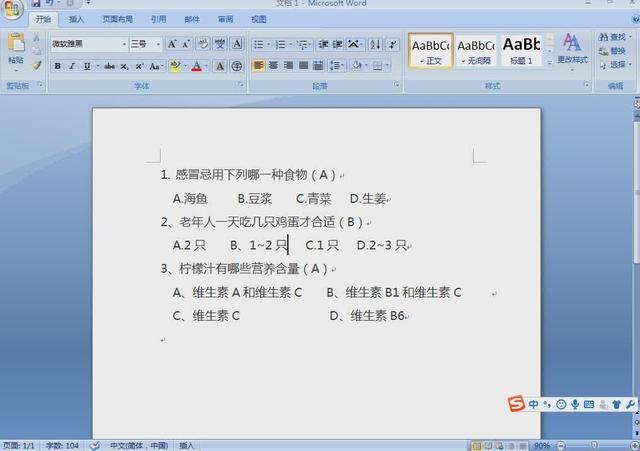The height and width of the screenshot is (451, 640).
Task: Toggle Sogou IME Chinese/English mode (中)
Action: tap(533, 404)
